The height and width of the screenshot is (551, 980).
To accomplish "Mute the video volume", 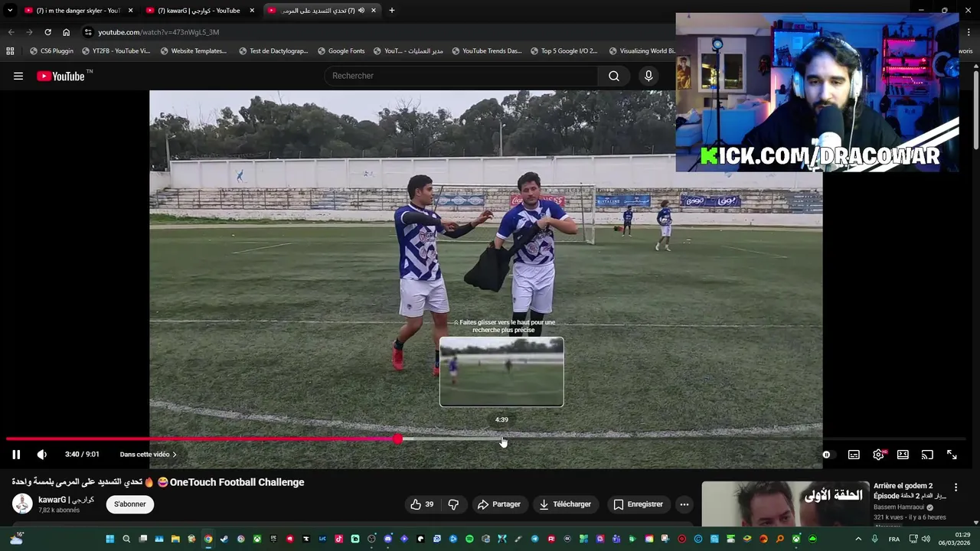I will pos(42,455).
